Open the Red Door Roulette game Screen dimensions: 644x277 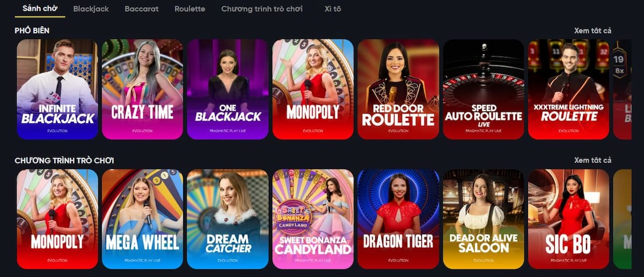(398, 89)
